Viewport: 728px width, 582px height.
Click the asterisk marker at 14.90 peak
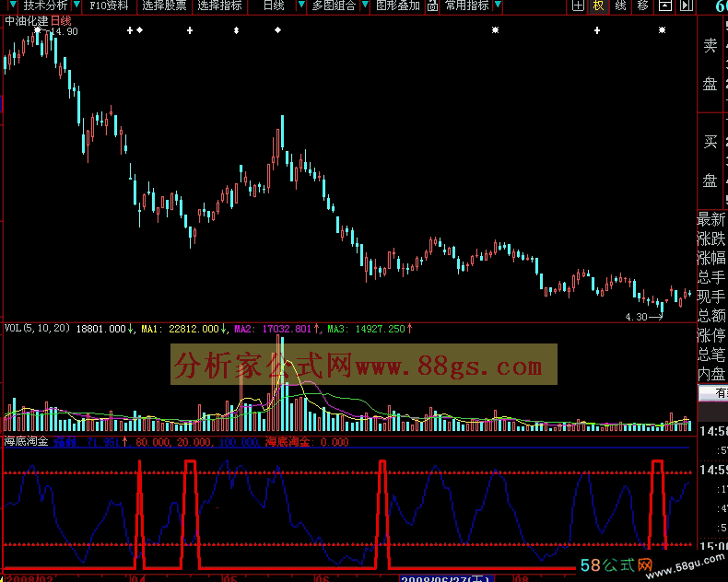click(38, 30)
